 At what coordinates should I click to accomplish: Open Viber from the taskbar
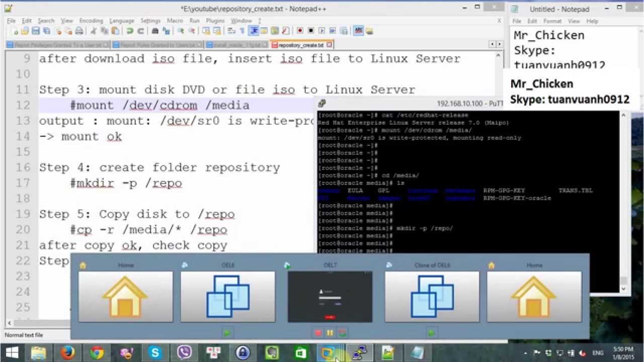(x=184, y=352)
